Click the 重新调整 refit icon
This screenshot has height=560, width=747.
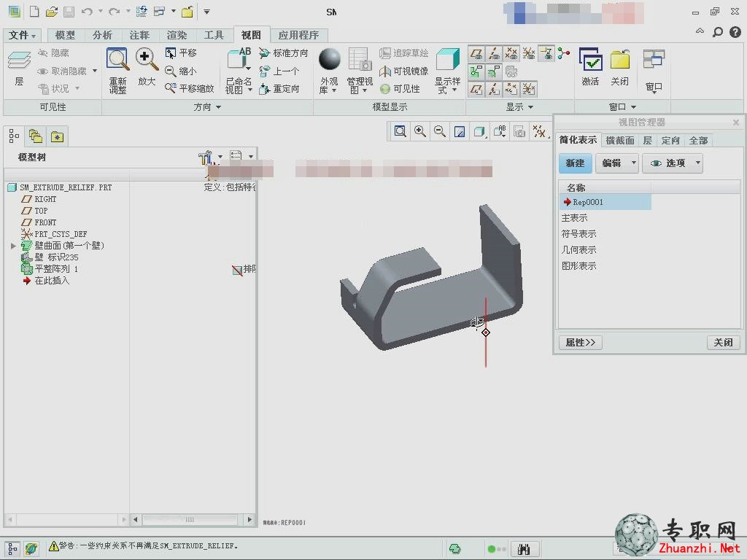click(x=117, y=70)
